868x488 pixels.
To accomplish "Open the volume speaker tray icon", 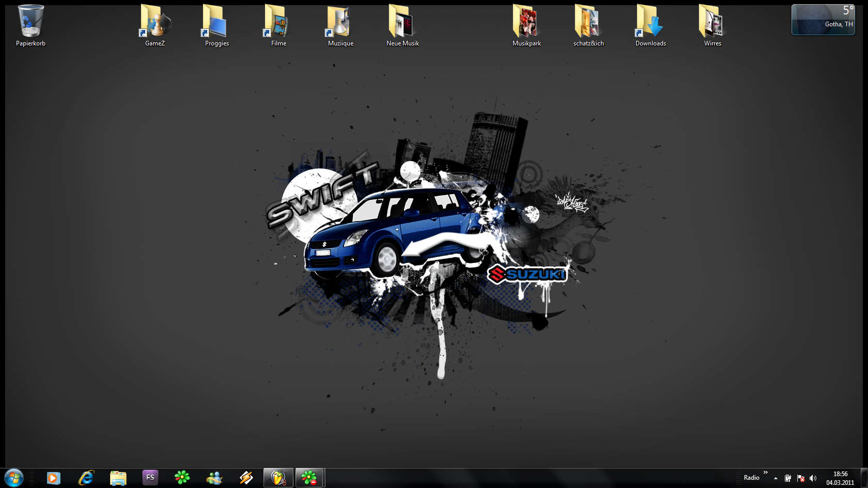I will click(813, 478).
